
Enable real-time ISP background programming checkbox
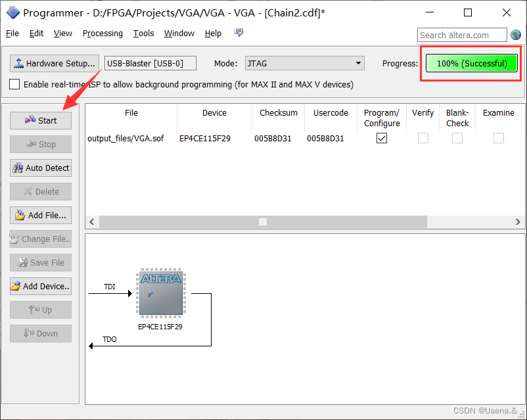pos(14,84)
